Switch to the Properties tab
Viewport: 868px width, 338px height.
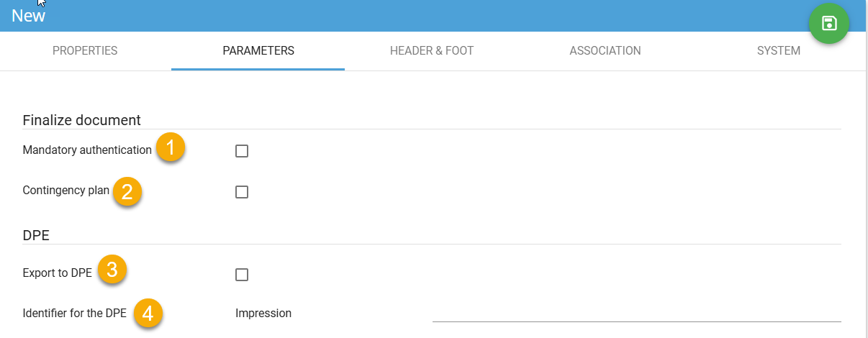[x=85, y=51]
